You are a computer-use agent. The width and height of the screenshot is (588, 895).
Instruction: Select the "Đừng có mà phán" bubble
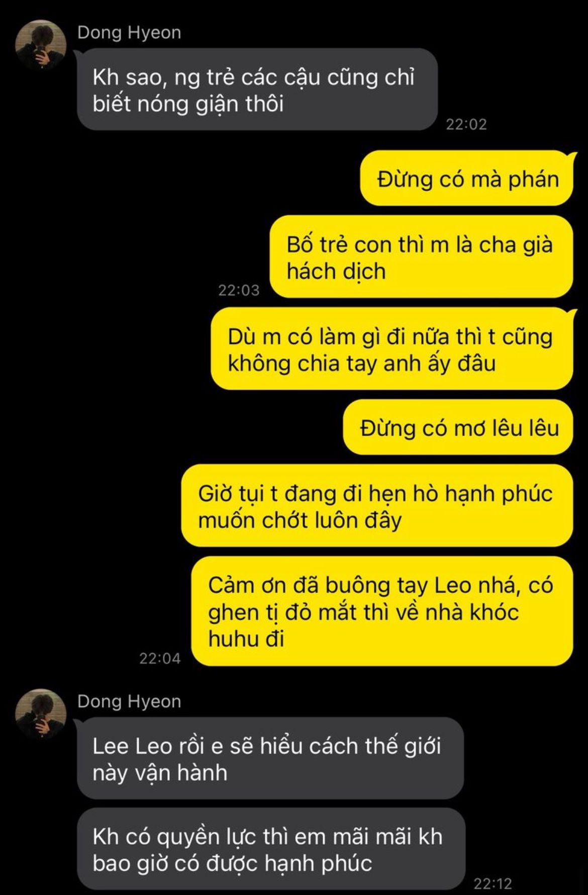click(x=467, y=178)
